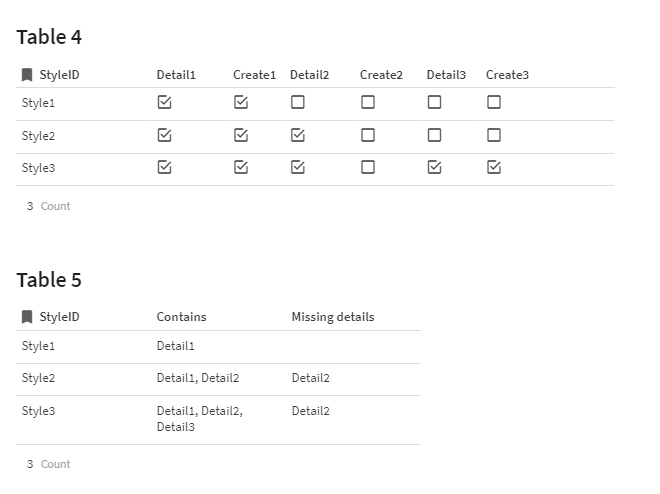
Task: Open the Style1 row in Table 4
Action: pyautogui.click(x=39, y=103)
